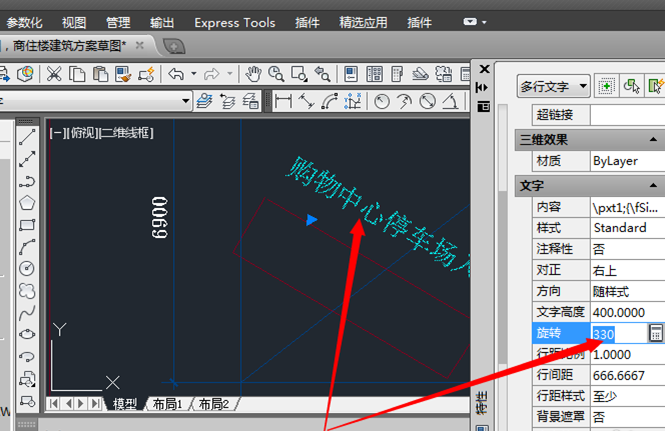The width and height of the screenshot is (665, 431).
Task: Select the Aligned dimension tool
Action: [x=306, y=101]
